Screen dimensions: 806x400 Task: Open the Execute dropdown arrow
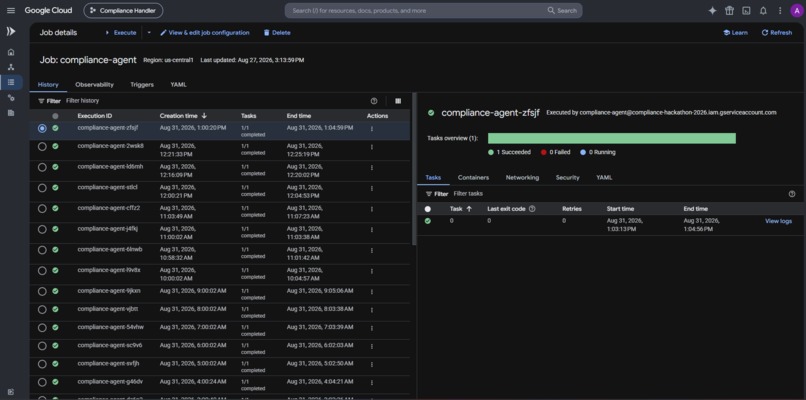[149, 32]
